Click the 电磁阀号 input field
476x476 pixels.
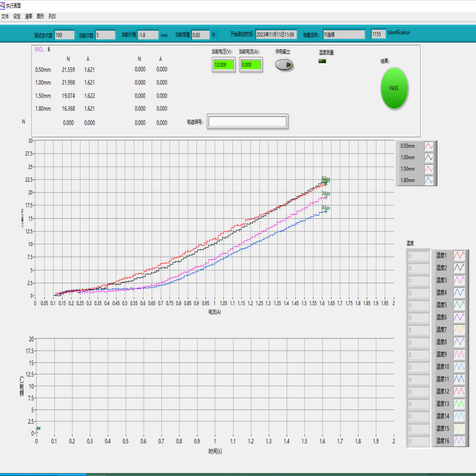[x=247, y=122]
